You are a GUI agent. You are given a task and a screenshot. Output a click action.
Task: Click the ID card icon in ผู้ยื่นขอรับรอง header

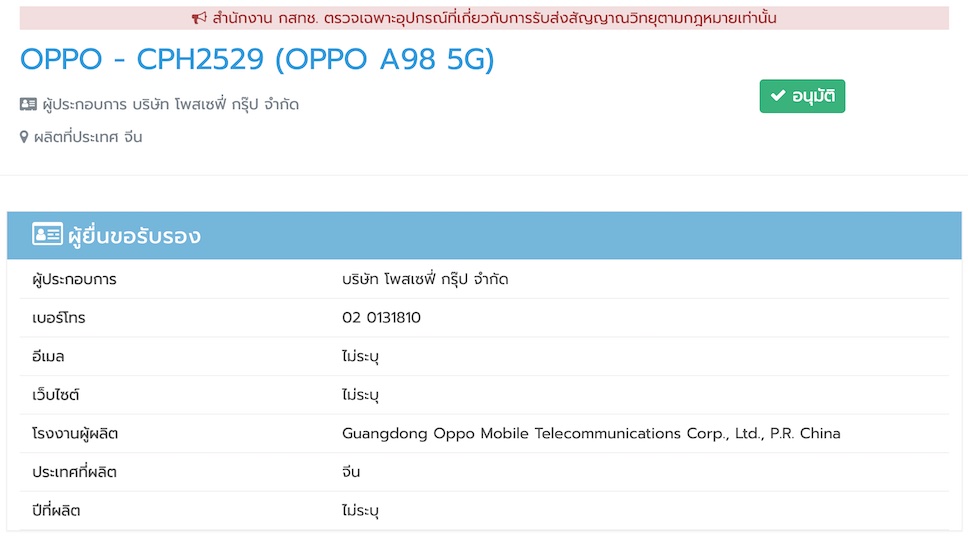pos(46,236)
